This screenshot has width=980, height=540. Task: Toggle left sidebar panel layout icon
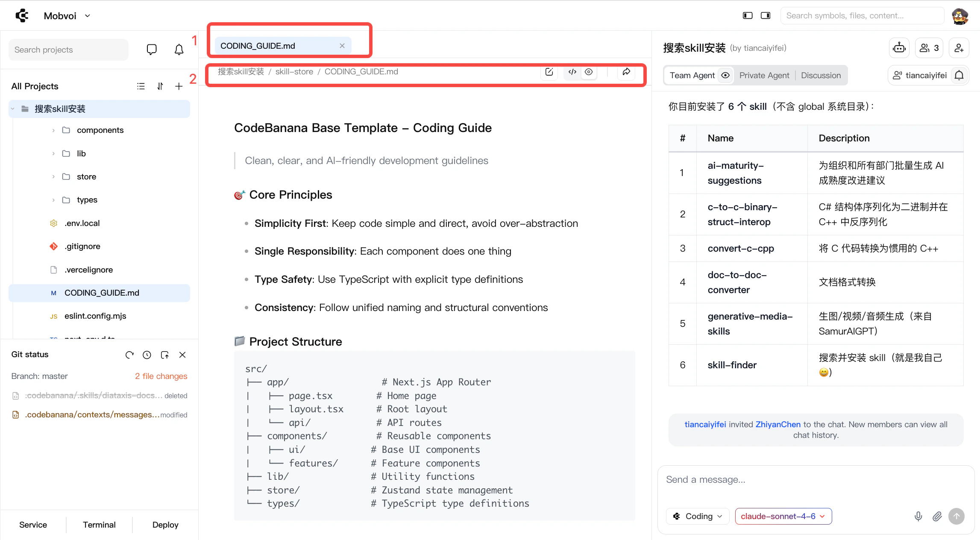click(x=748, y=15)
